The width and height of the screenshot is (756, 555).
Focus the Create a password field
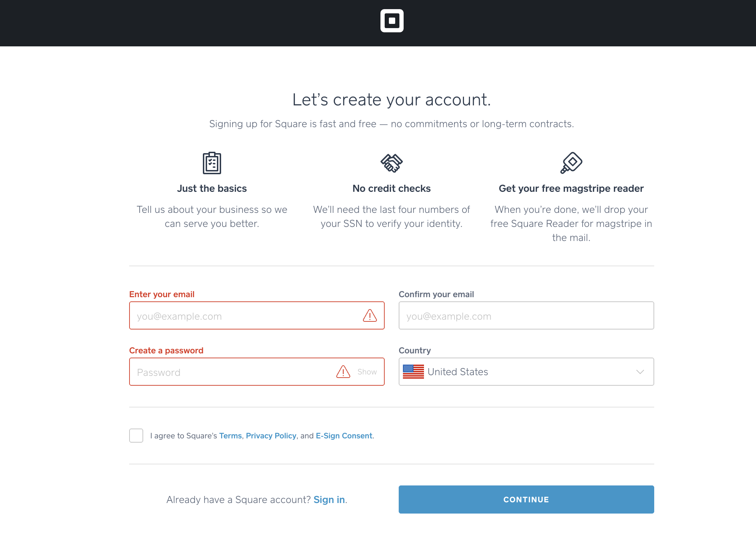click(x=232, y=372)
